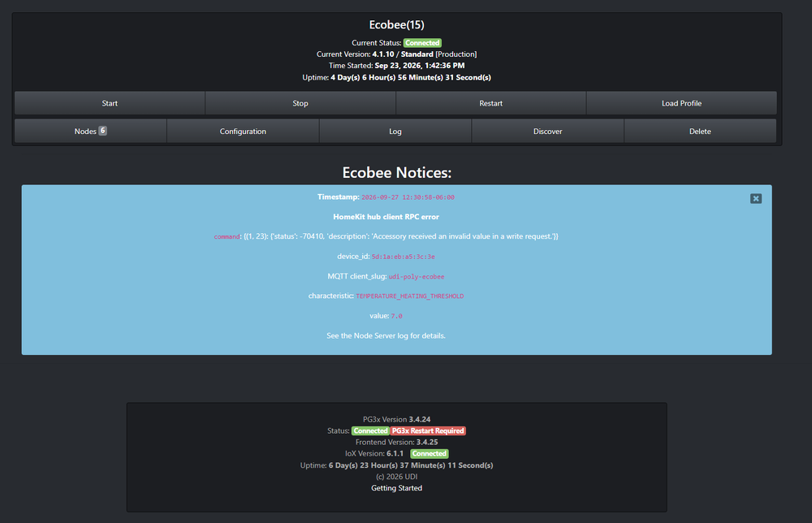Select Current Version 4.1.10 text
812x523 pixels.
click(x=397, y=54)
